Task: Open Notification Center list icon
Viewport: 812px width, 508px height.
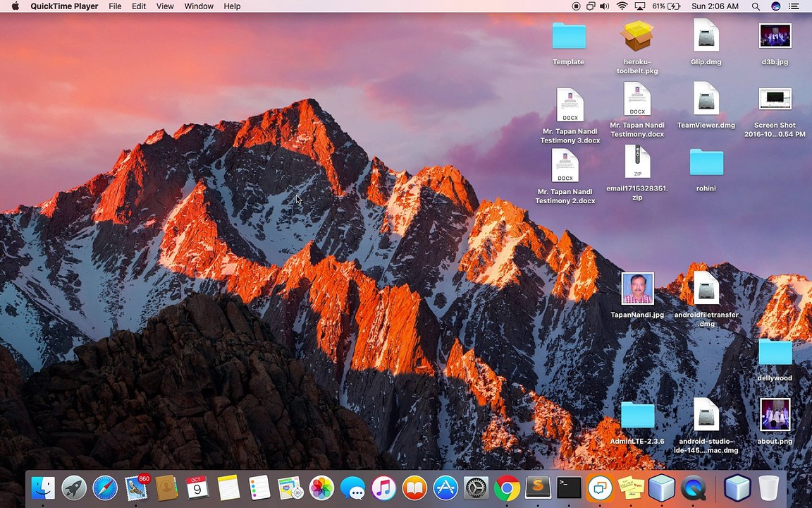Action: [794, 6]
